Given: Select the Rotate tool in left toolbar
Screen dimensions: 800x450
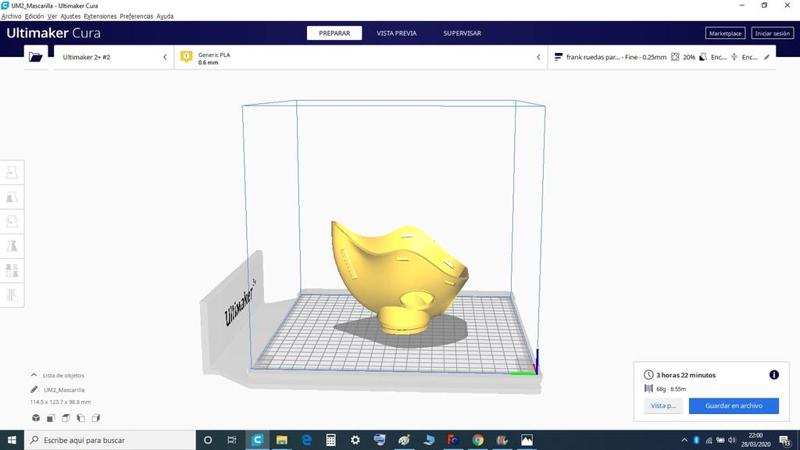Looking at the screenshot, I should (12, 221).
